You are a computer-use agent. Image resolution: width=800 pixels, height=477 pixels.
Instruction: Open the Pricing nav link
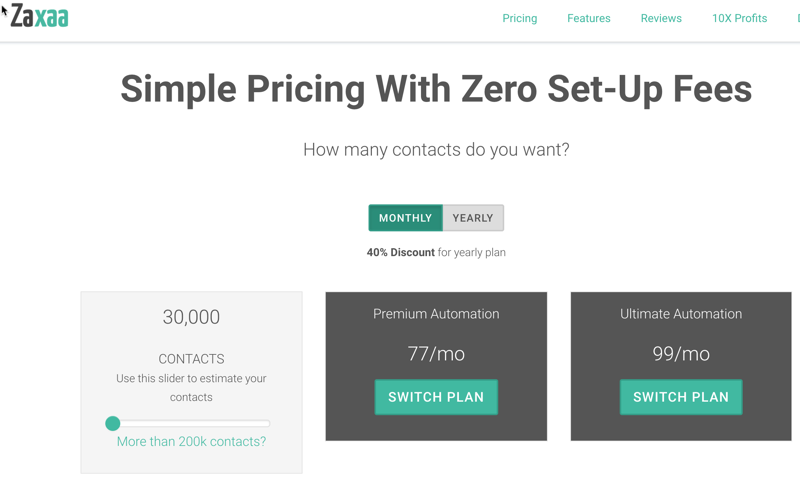519,18
